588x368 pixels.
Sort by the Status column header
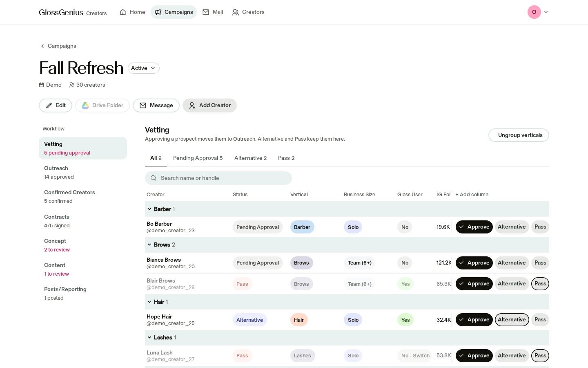tap(240, 195)
